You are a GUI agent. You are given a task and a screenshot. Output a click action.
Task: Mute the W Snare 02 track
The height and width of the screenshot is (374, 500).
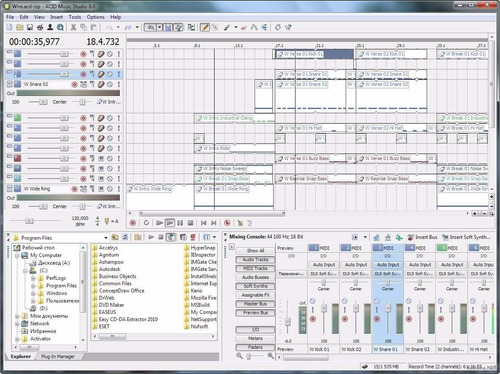[110, 84]
